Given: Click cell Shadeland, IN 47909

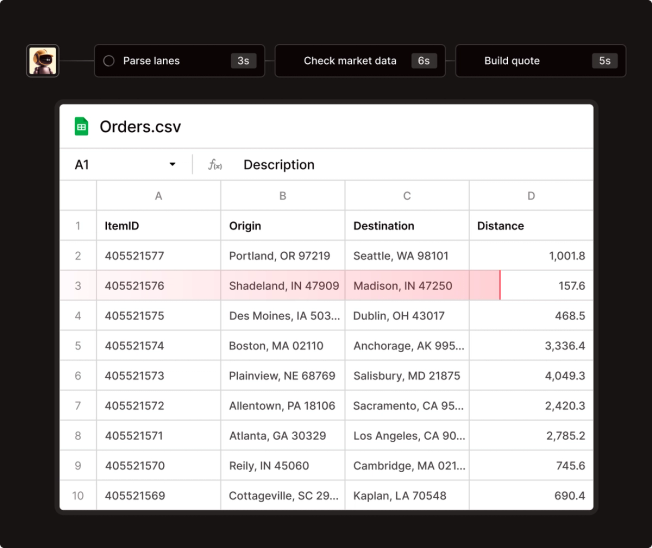Looking at the screenshot, I should click(x=283, y=286).
